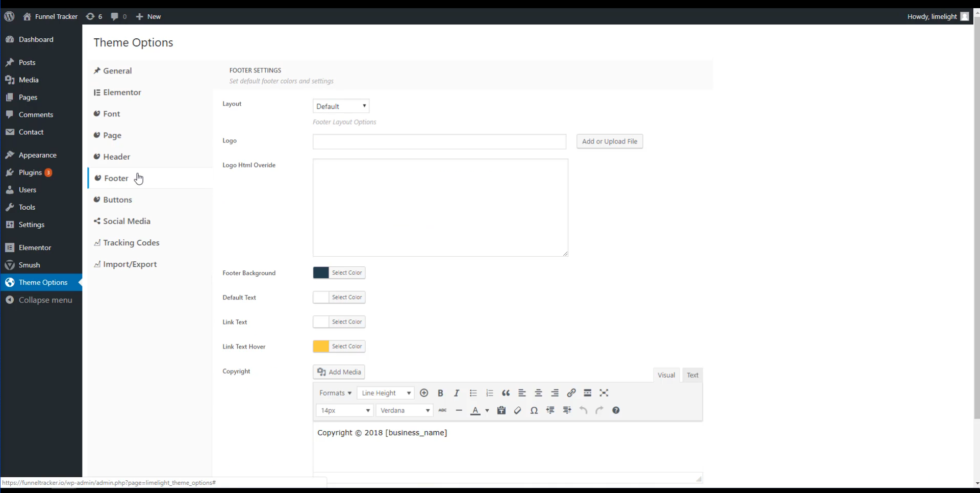Click the insert link icon
980x493 pixels.
point(571,393)
